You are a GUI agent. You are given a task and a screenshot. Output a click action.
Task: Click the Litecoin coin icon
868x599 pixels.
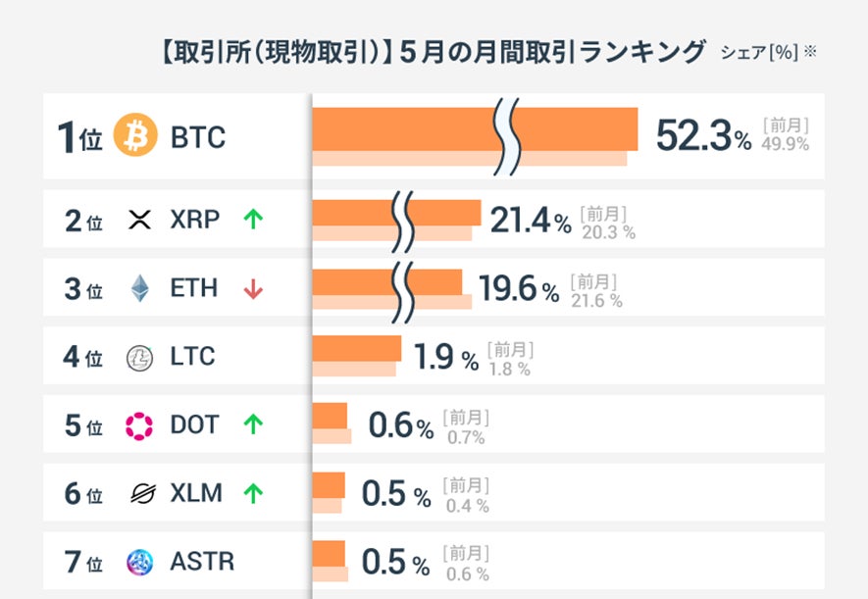coord(140,358)
